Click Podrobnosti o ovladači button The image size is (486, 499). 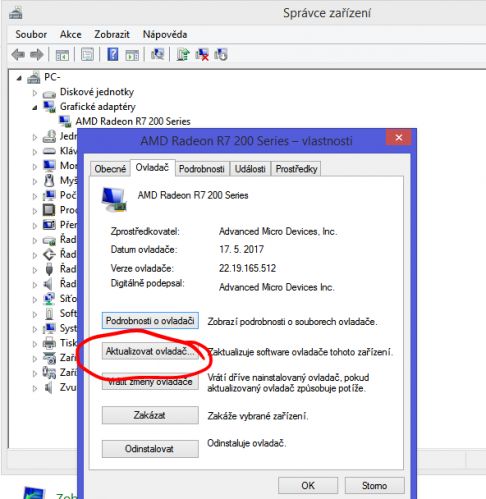pyautogui.click(x=150, y=321)
